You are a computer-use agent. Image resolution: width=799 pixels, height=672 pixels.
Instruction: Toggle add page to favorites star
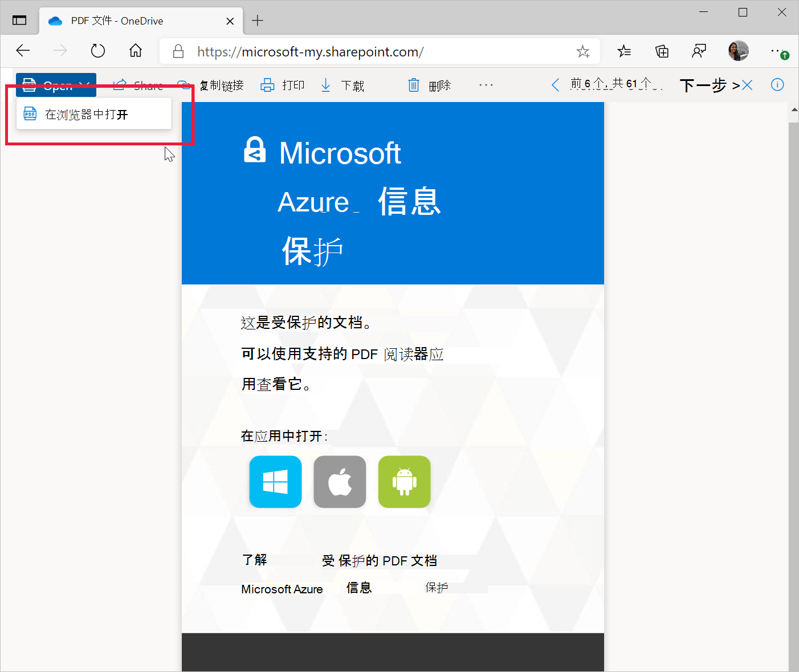tap(583, 51)
